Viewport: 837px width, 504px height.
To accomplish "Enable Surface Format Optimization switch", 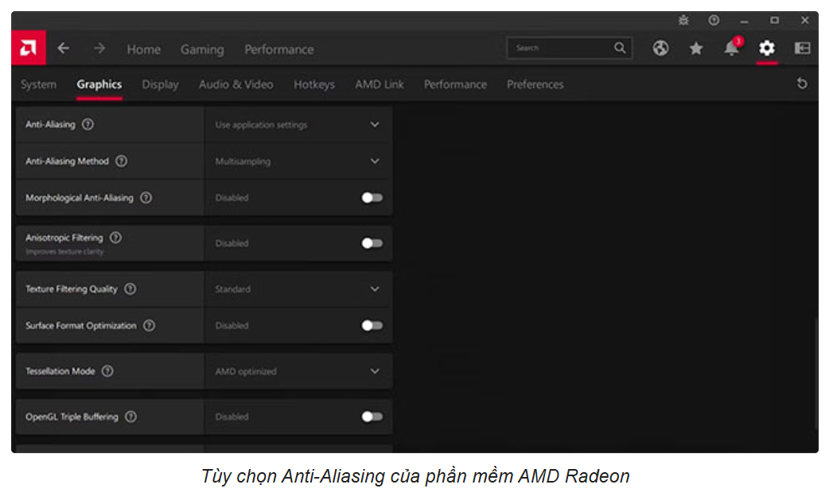I will coord(372,326).
